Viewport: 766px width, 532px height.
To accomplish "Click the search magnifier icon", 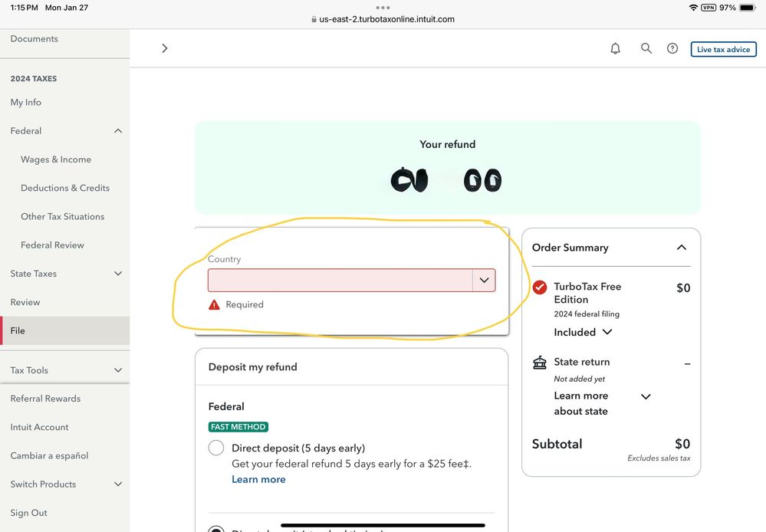I will 646,48.
